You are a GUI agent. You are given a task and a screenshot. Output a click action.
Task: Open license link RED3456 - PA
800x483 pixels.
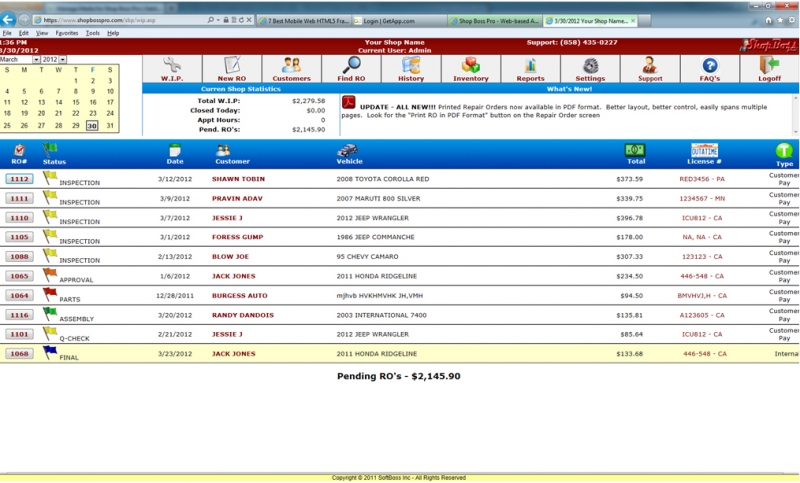(702, 179)
